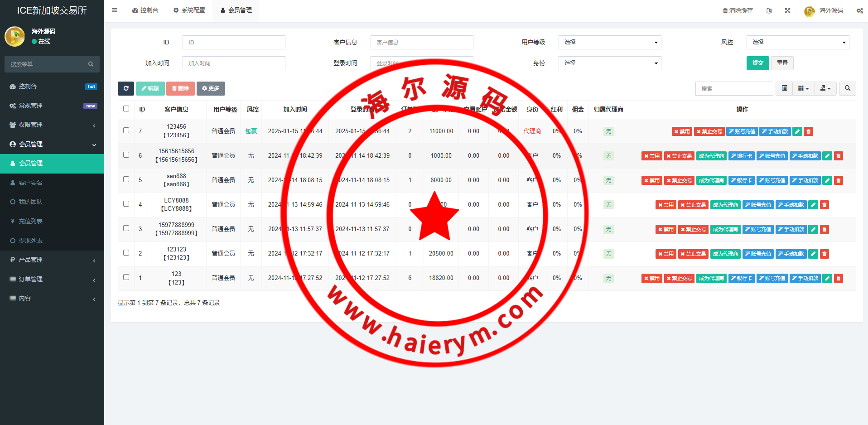The image size is (868, 425).
Task: Click the magnifier advanced search icon button
Action: [x=847, y=88]
